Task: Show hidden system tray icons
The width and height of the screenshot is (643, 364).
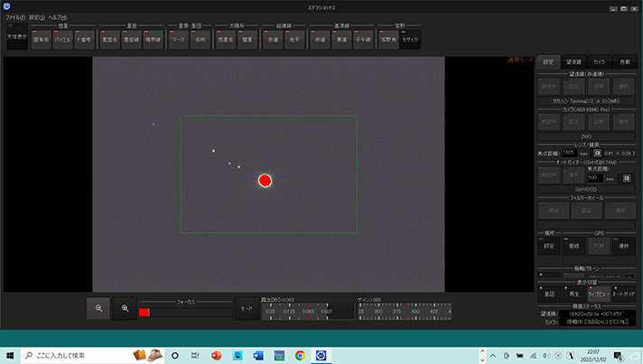Action: pyautogui.click(x=493, y=355)
